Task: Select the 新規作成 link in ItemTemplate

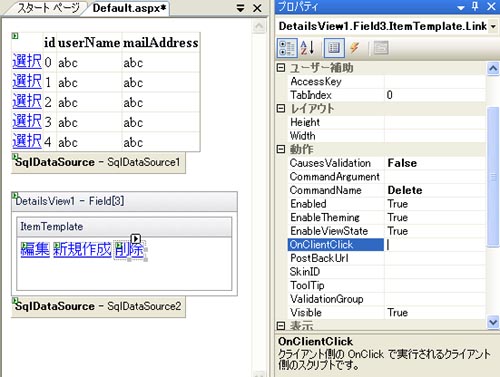Action: click(x=82, y=249)
